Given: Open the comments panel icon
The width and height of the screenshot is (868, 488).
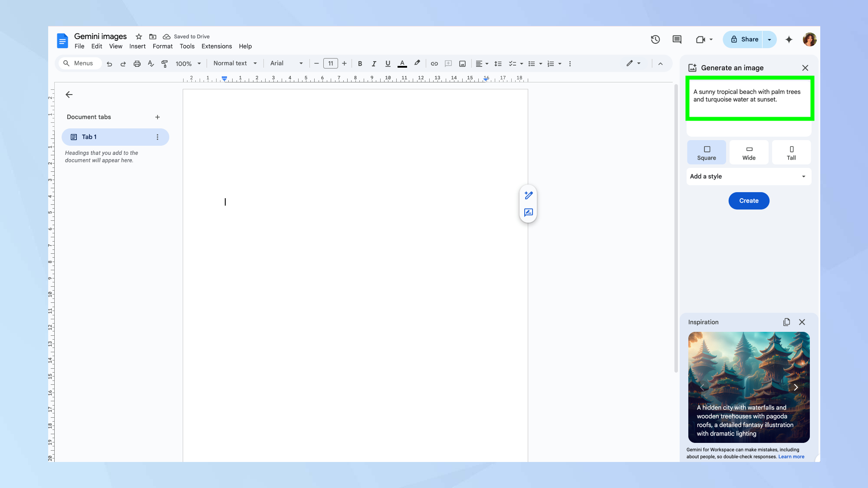Looking at the screenshot, I should (677, 39).
